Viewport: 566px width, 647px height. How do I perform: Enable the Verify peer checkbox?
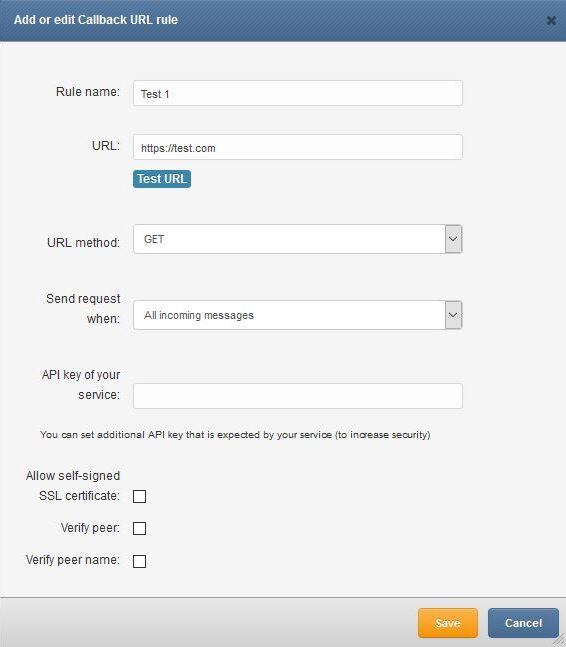(x=139, y=528)
